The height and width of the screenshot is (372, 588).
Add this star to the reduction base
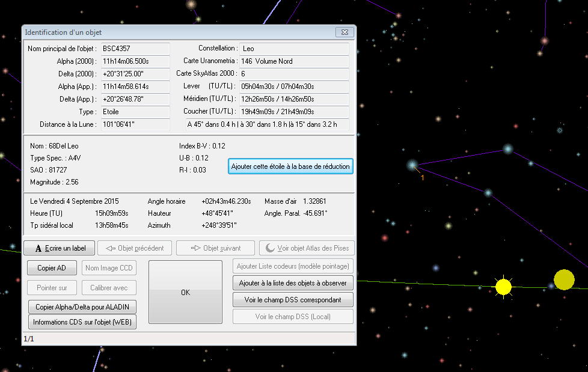[x=290, y=166]
